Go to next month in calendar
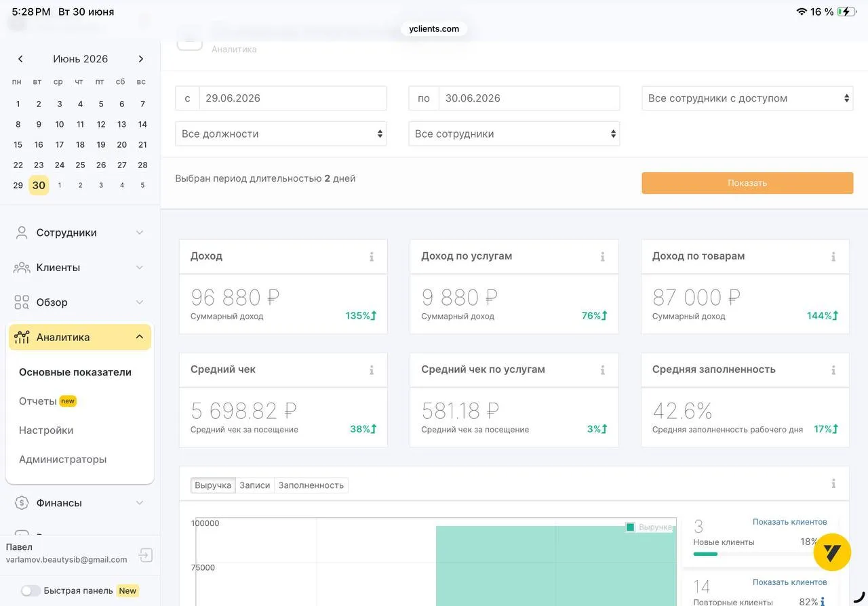 coord(141,59)
